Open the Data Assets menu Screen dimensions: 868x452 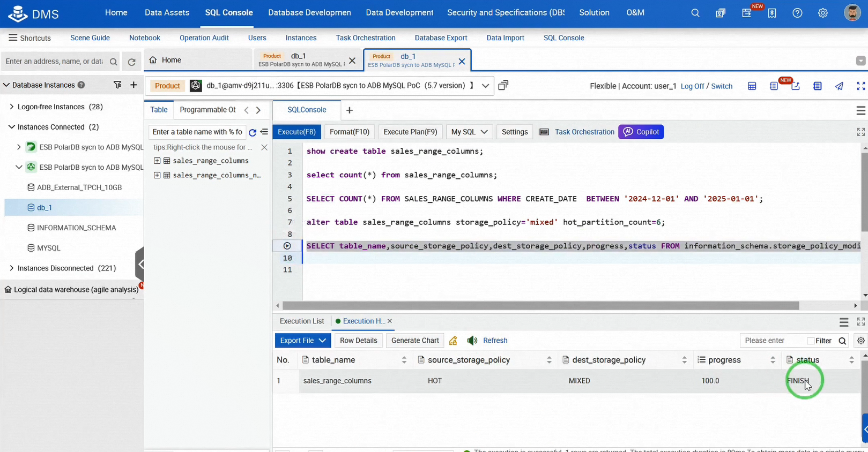[167, 12]
